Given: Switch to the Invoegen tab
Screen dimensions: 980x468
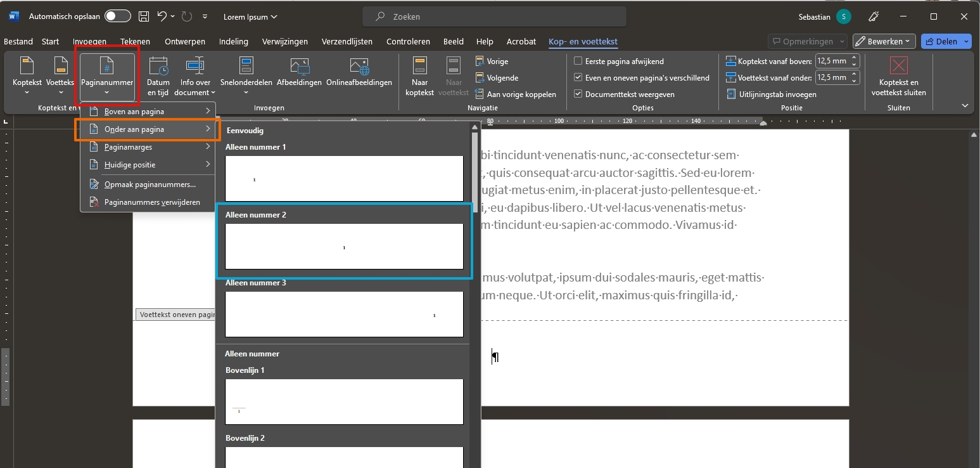Looking at the screenshot, I should tap(89, 42).
